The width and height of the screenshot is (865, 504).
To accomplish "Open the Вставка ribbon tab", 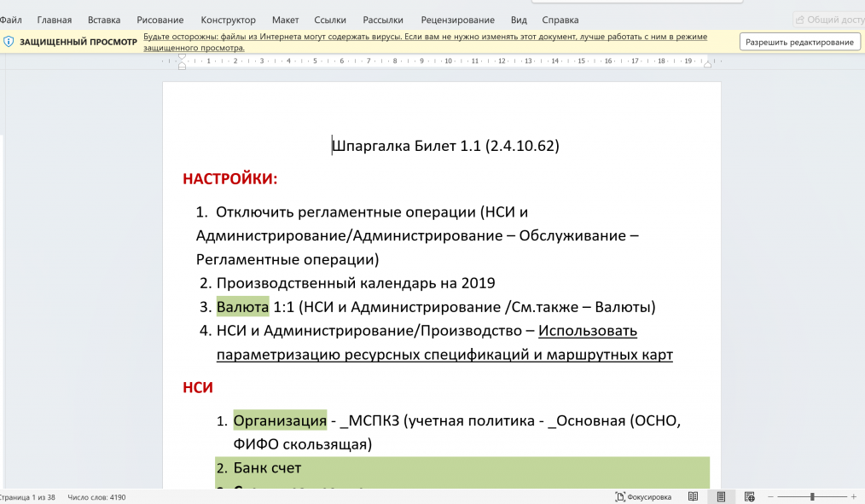I will point(104,20).
